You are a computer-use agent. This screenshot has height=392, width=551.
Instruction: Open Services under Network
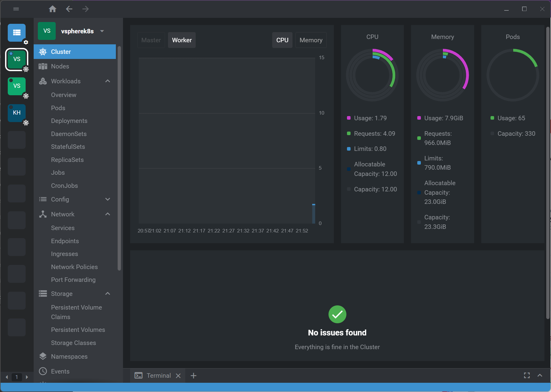63,228
